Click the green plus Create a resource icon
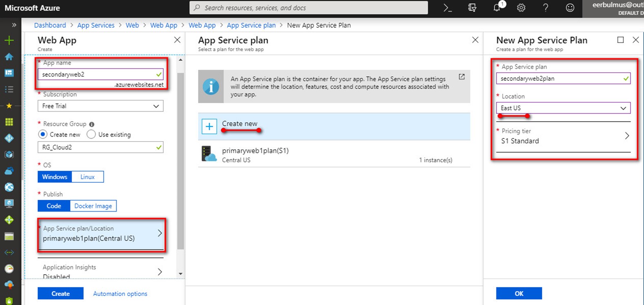The height and width of the screenshot is (305, 644). [x=9, y=40]
